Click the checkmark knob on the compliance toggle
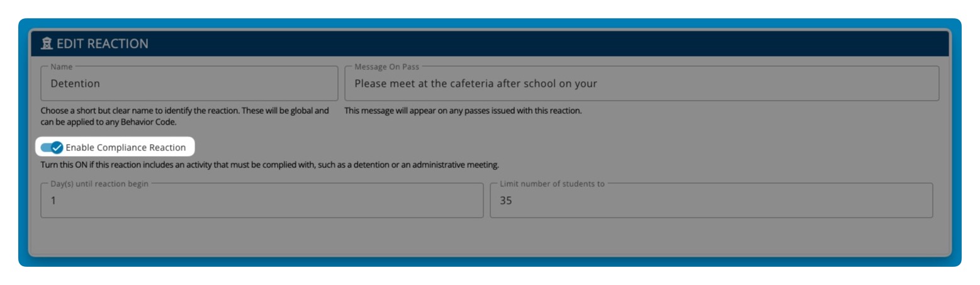Screen dimensions: 980x285 coord(57,147)
